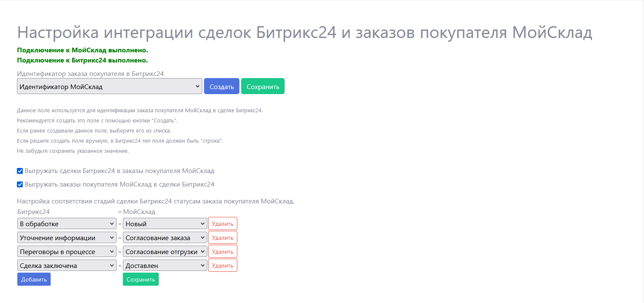Add a new stage mapping row

(34, 279)
